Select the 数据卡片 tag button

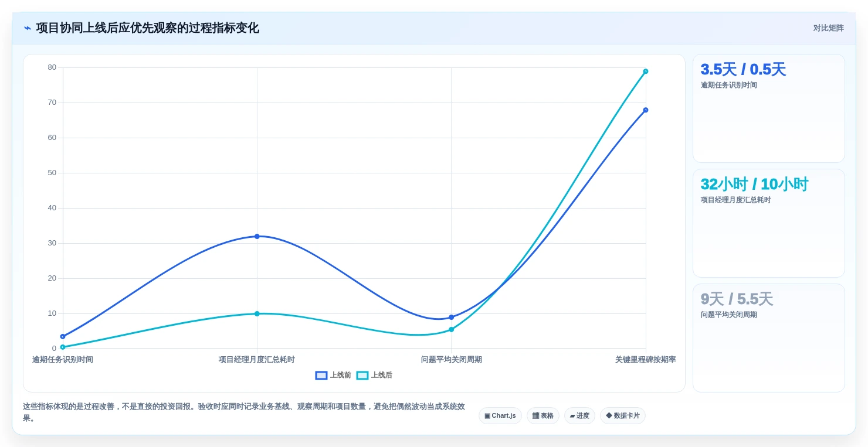pos(623,416)
